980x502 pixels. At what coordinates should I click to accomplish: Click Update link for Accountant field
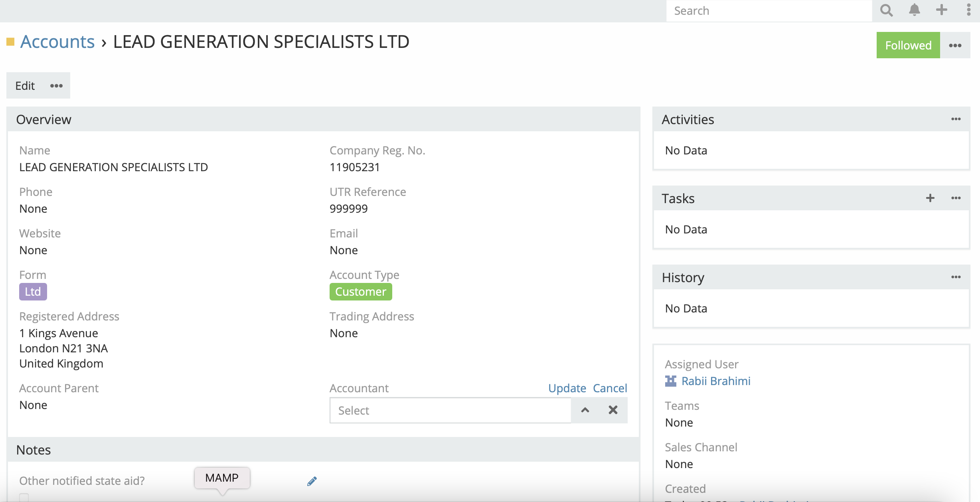coord(567,388)
